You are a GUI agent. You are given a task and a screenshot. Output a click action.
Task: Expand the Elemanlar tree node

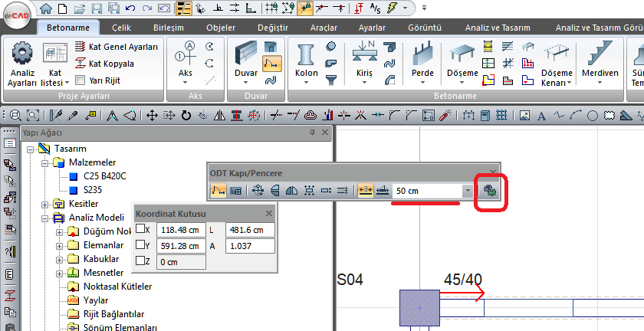coord(60,245)
